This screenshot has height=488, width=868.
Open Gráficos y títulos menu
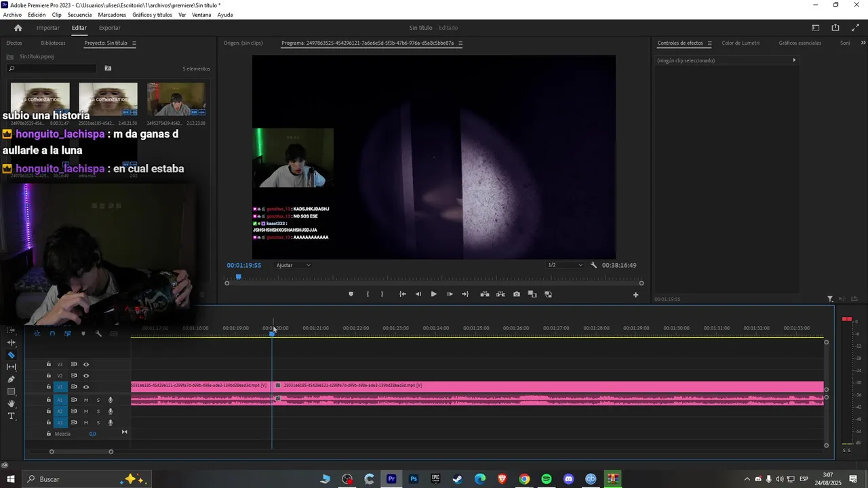pos(152,15)
